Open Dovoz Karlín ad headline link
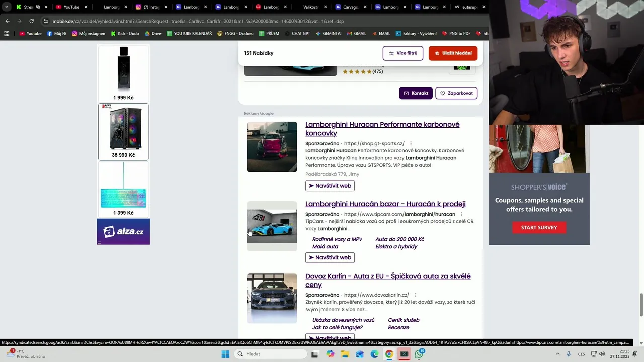The image size is (644, 362). click(x=388, y=280)
